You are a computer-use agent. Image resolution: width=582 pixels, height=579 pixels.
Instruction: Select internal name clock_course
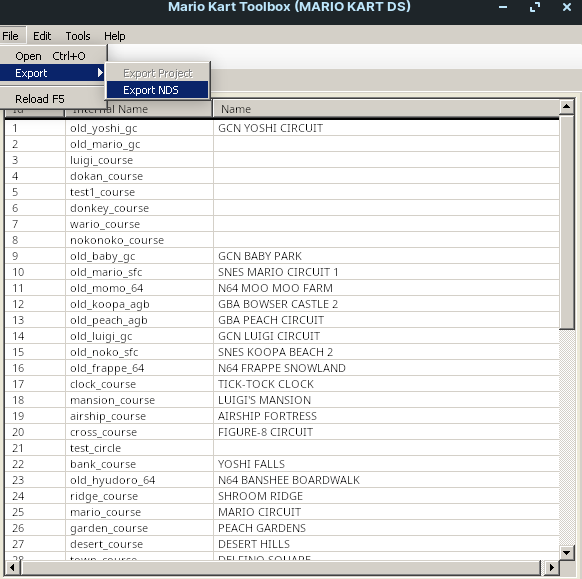(x=139, y=384)
